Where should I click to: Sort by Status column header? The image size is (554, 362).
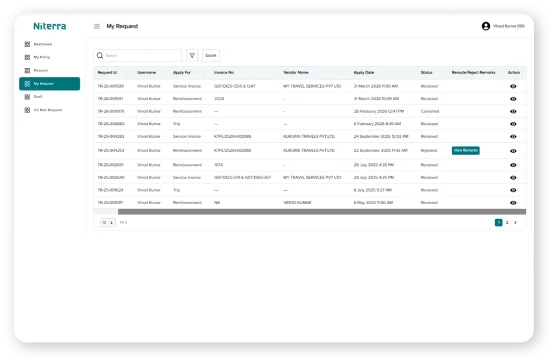click(x=426, y=72)
